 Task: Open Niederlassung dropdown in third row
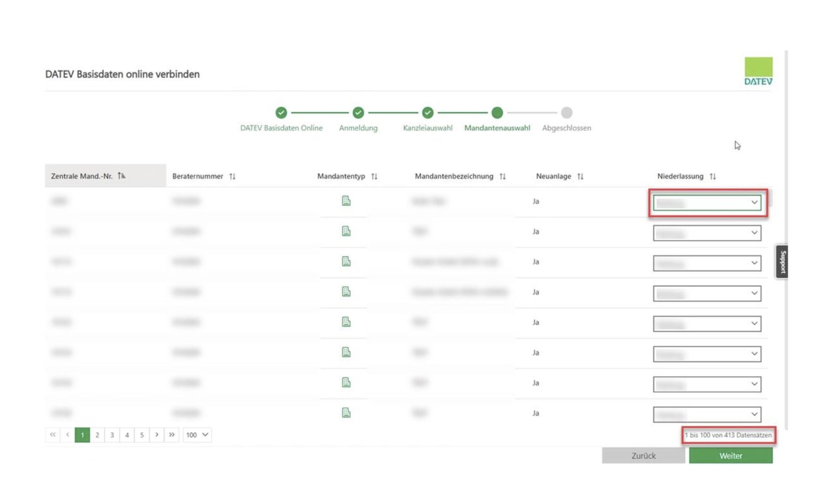click(707, 263)
